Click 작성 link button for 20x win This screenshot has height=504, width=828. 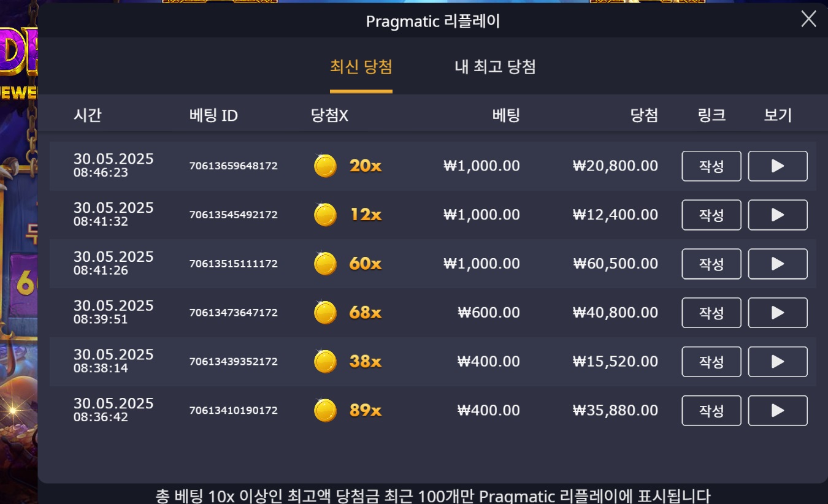pyautogui.click(x=711, y=166)
